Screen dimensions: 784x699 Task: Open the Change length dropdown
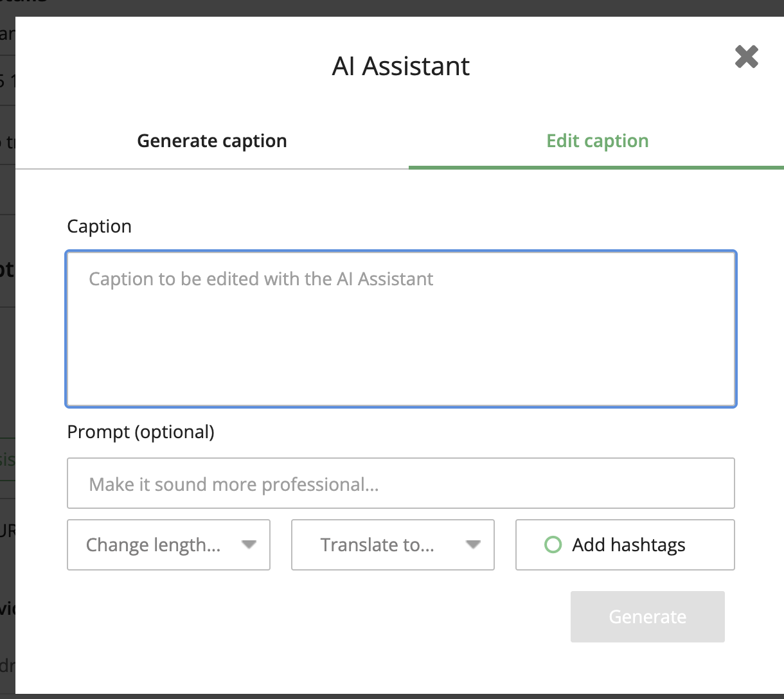[x=154, y=545]
